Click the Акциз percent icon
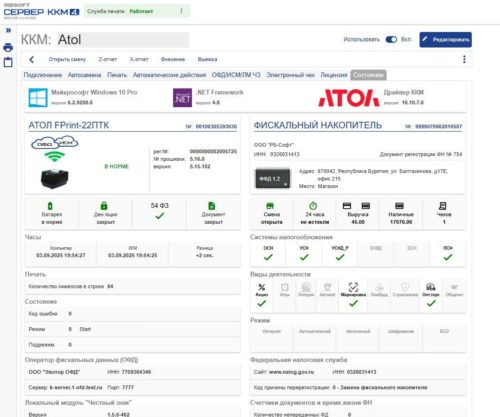 tap(262, 287)
